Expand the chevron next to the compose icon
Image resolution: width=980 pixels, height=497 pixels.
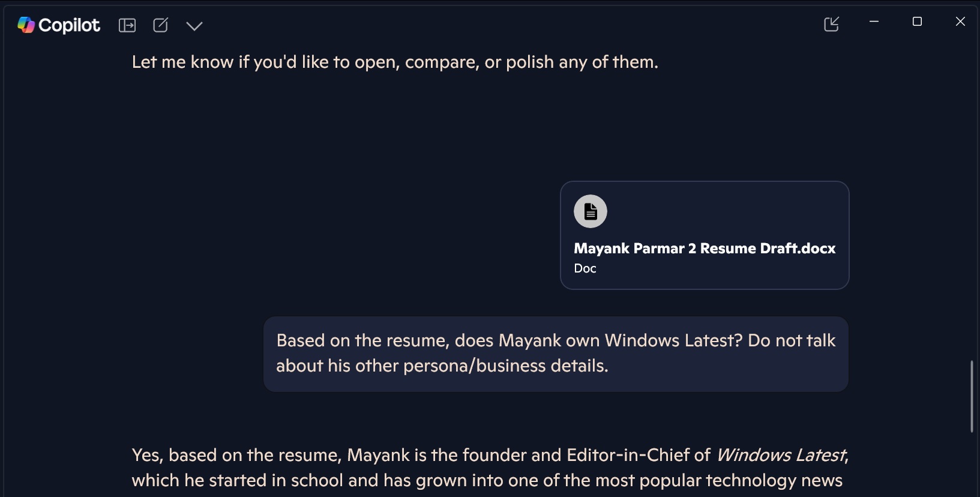pos(194,26)
